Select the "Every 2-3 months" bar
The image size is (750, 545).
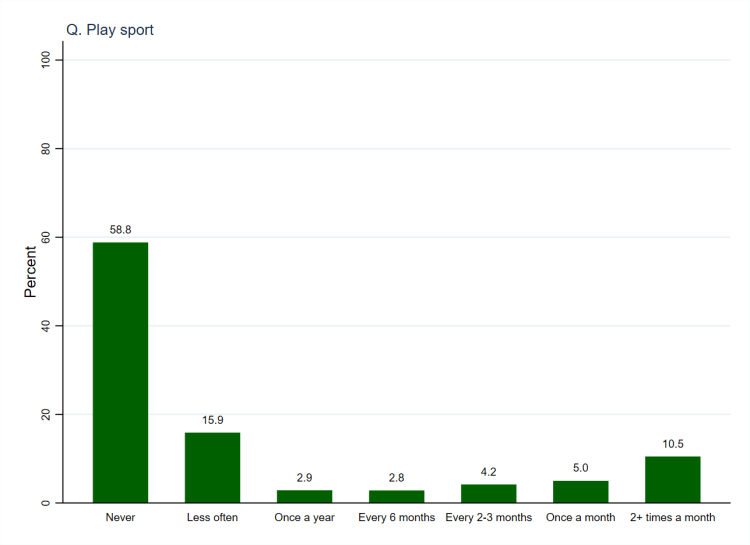click(x=489, y=493)
